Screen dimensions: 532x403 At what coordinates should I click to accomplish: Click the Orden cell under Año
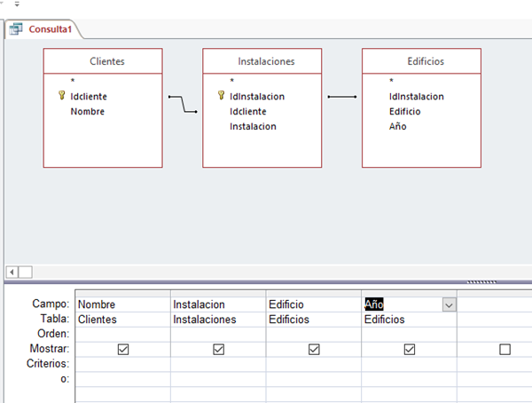pos(409,335)
